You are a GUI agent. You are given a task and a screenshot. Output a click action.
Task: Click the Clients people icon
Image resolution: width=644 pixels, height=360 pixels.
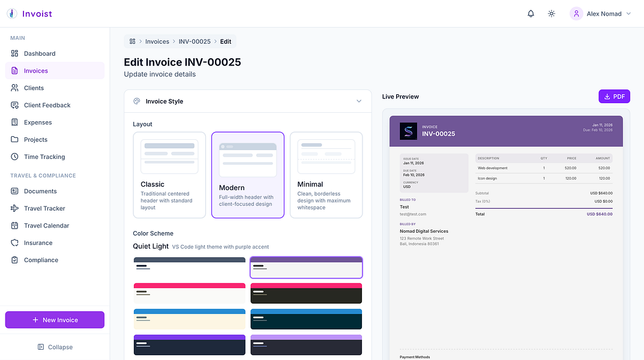[x=14, y=88]
